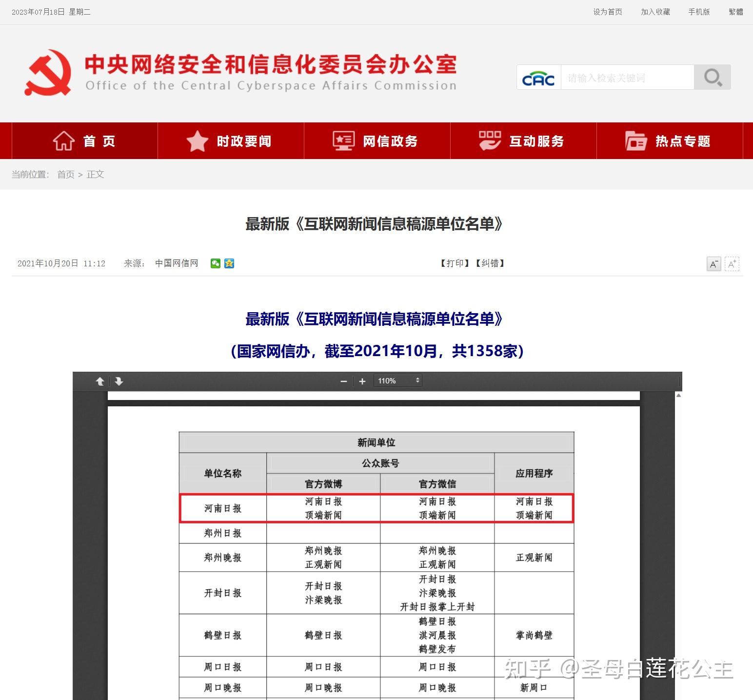753x700 pixels.
Task: Go to next PDF page arrow
Action: 119,381
